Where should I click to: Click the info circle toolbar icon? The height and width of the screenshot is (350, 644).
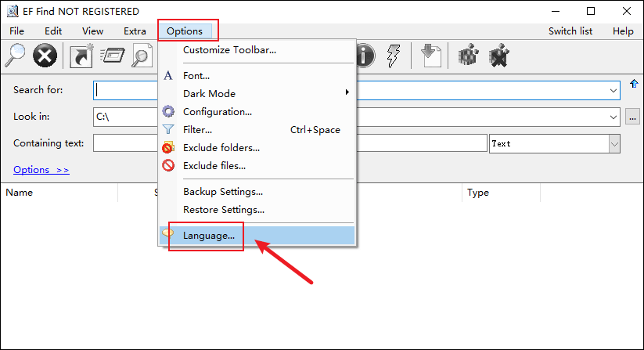(x=365, y=56)
